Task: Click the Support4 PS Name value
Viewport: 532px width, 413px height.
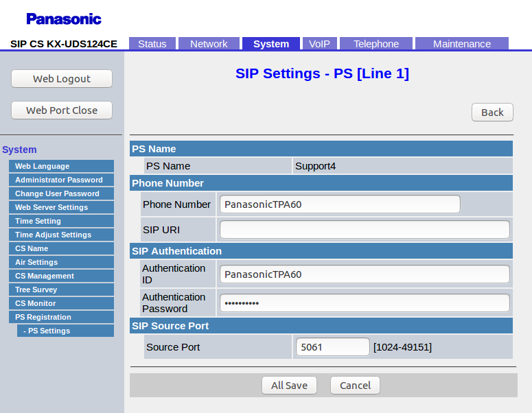Action: point(315,166)
